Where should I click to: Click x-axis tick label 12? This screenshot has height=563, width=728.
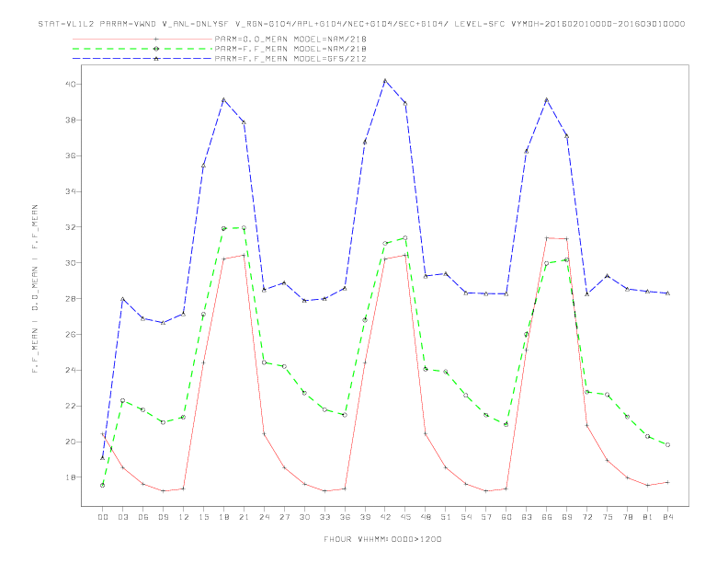184,517
